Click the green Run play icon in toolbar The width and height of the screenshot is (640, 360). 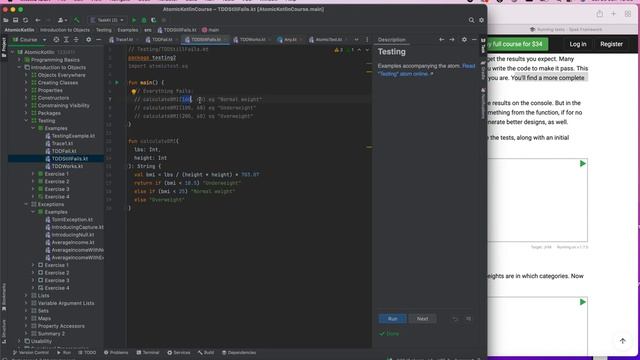(x=134, y=20)
